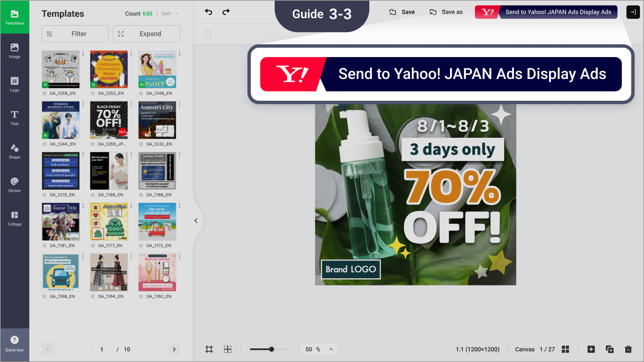The width and height of the screenshot is (644, 362).
Task: Expand the zoom percentage options arrow
Action: click(331, 349)
